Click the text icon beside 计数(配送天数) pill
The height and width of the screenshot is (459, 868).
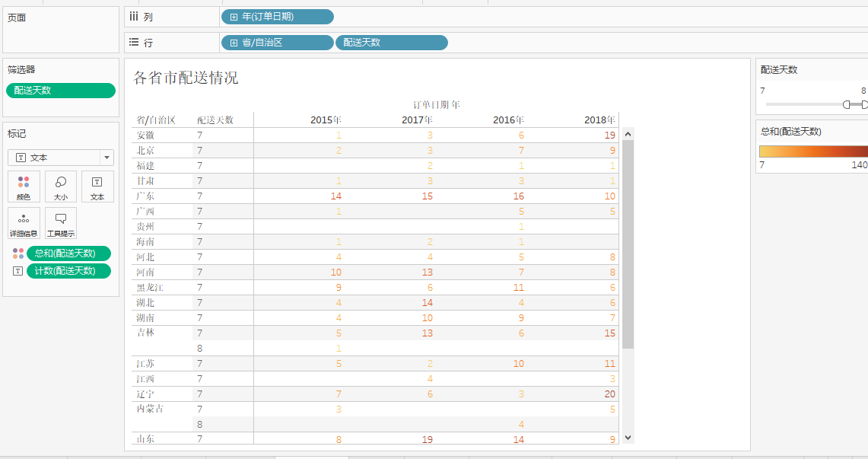point(18,271)
